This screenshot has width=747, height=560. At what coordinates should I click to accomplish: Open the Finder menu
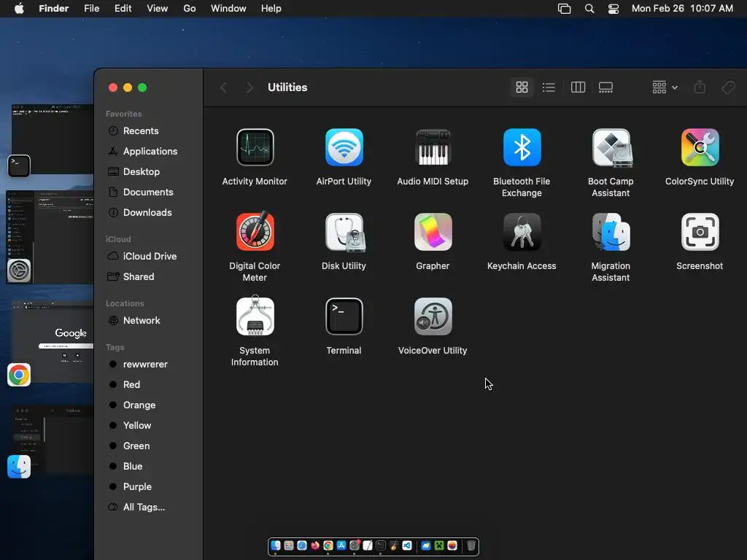[54, 9]
